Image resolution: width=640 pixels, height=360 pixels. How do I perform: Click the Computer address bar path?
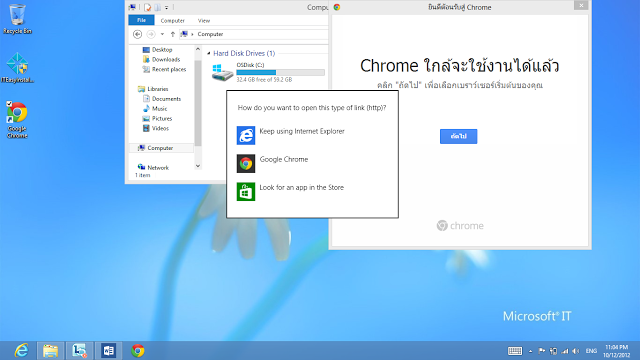pyautogui.click(x=210, y=34)
